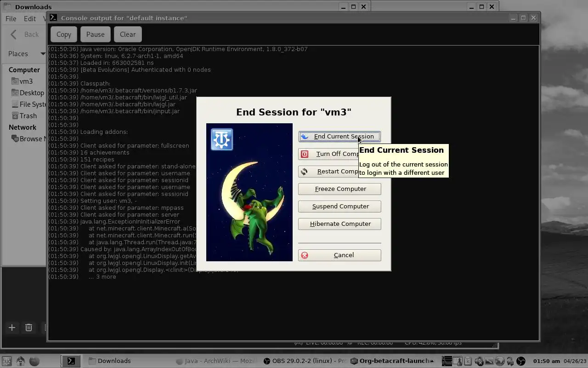Click End Current Session button
588x368 pixels.
click(x=339, y=137)
